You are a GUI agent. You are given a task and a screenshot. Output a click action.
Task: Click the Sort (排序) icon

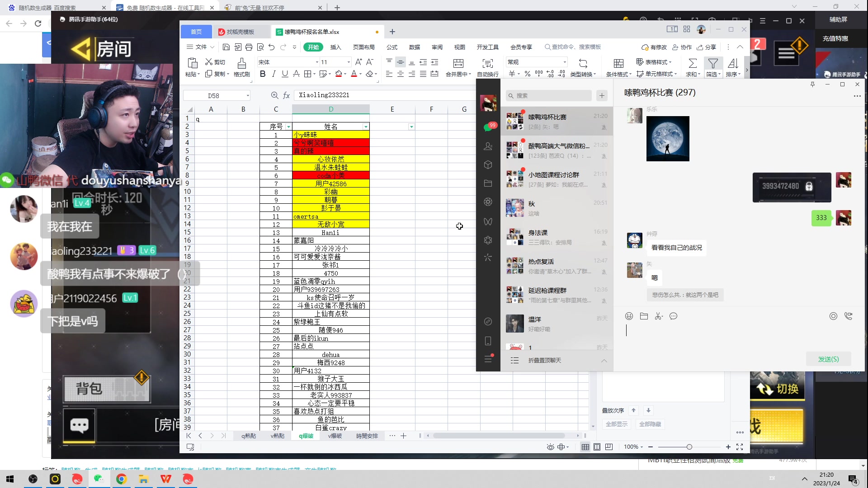pyautogui.click(x=733, y=63)
